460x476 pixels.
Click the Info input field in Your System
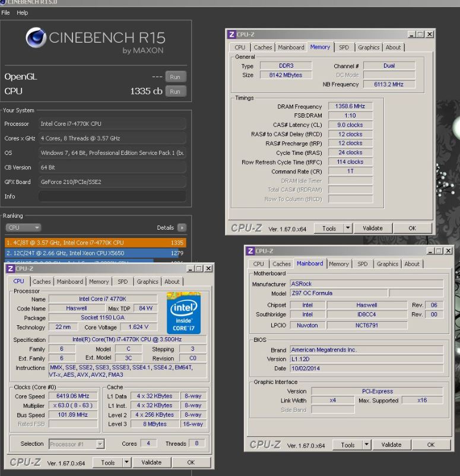point(112,196)
